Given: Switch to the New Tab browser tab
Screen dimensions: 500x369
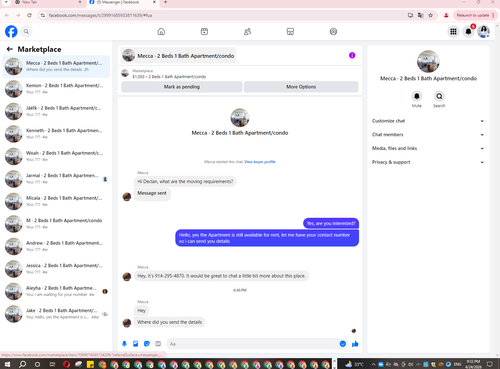Looking at the screenshot, I should tap(47, 2).
